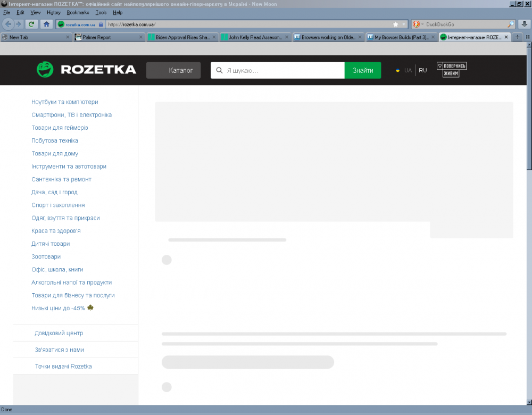Image resolution: width=532 pixels, height=415 pixels.
Task: Select the UA language option
Action: [408, 70]
